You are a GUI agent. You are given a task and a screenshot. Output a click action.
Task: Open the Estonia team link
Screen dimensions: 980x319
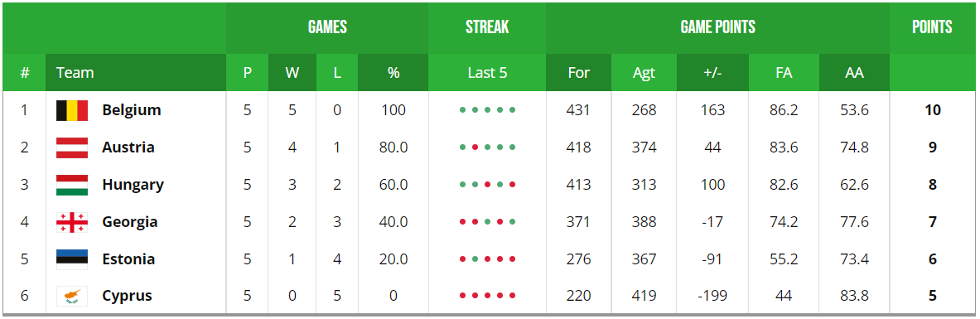point(128,259)
